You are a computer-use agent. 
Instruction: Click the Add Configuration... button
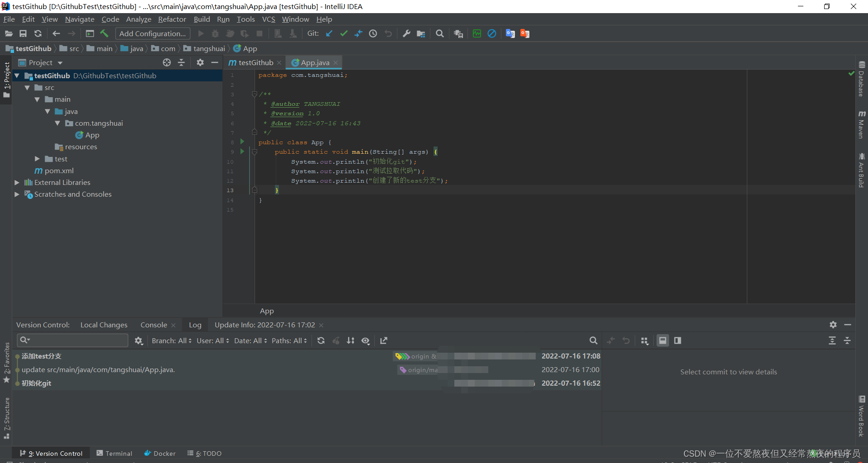coord(153,33)
